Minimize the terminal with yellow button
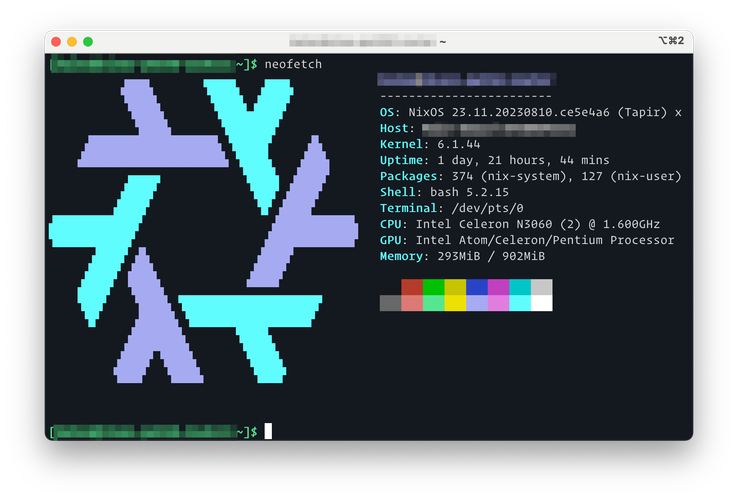 point(72,41)
